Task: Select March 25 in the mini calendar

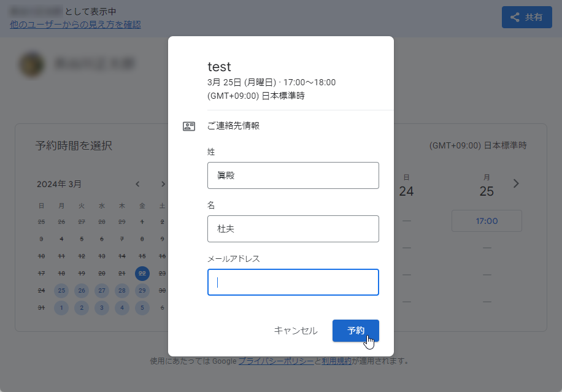Action: pyautogui.click(x=61, y=290)
